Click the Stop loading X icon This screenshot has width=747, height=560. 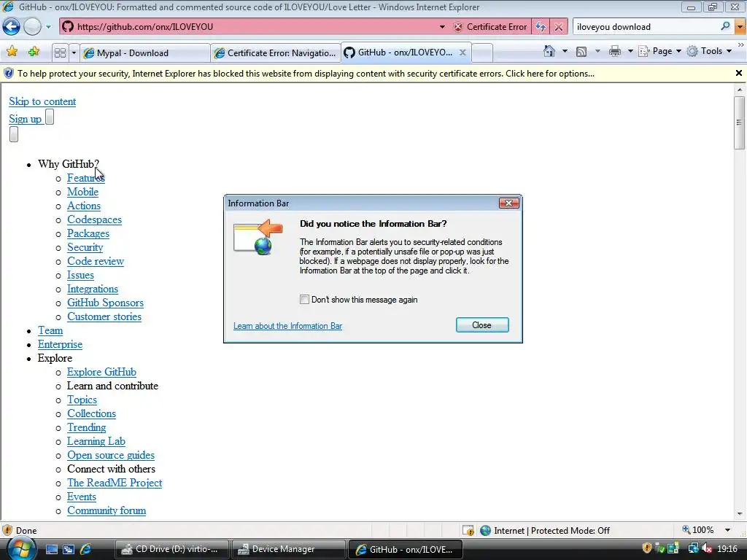(x=559, y=27)
